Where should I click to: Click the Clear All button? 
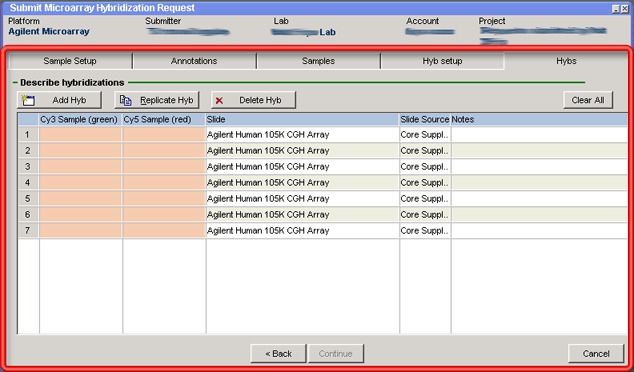(588, 100)
